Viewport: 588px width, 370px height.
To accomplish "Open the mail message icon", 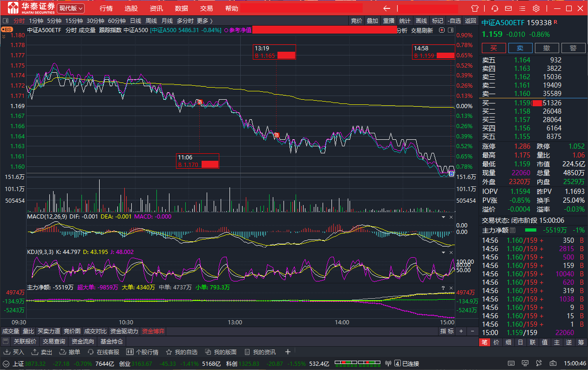I will (508, 8).
